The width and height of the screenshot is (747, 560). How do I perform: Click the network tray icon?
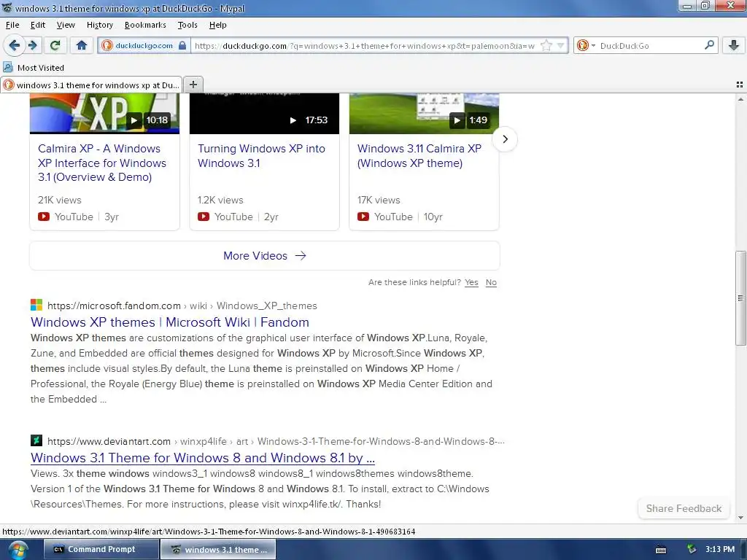[x=692, y=550]
